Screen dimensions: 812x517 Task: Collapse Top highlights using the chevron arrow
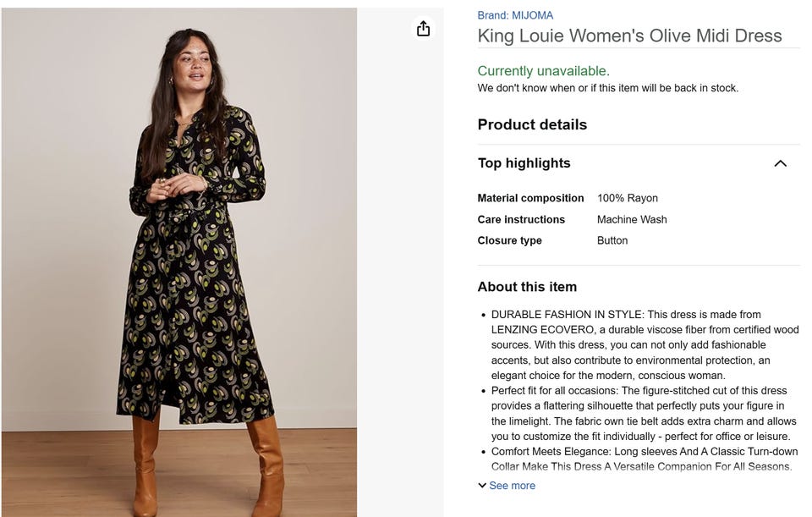(x=780, y=163)
